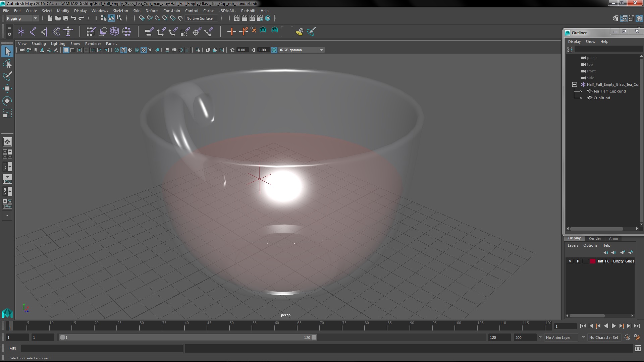Activate the Scale tool in toolbox
The image size is (644, 362).
click(7, 113)
